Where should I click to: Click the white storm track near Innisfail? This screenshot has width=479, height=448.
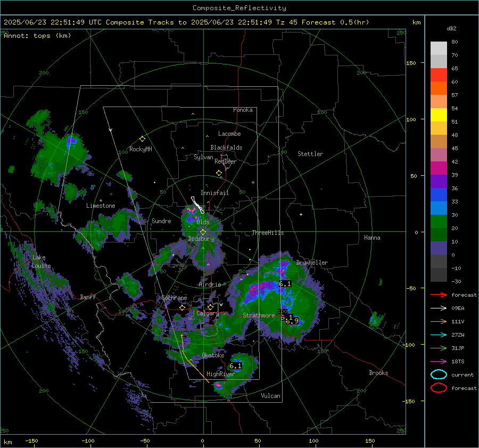tap(197, 205)
